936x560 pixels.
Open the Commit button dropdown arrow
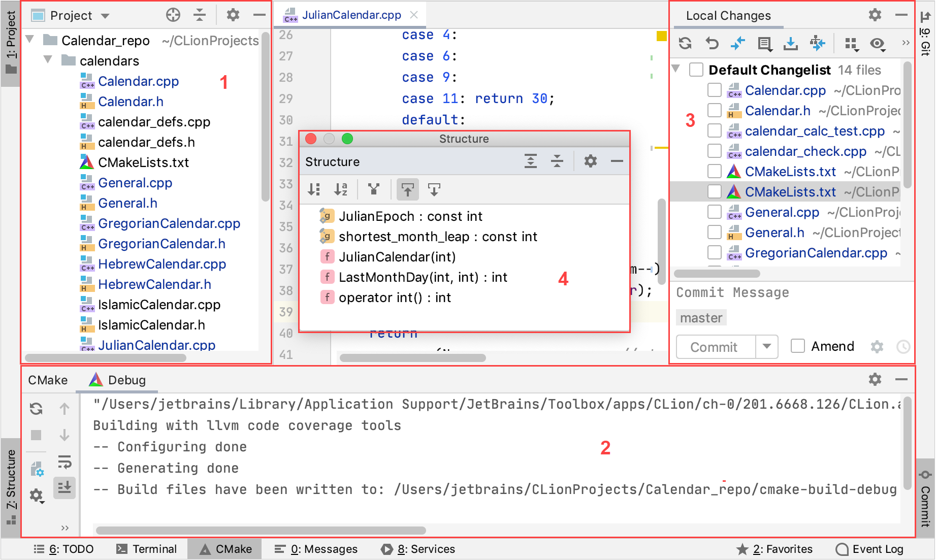[767, 347]
